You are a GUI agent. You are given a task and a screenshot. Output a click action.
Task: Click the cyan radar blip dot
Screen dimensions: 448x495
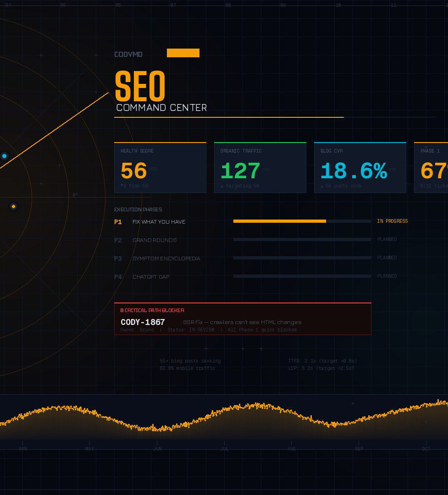point(5,156)
